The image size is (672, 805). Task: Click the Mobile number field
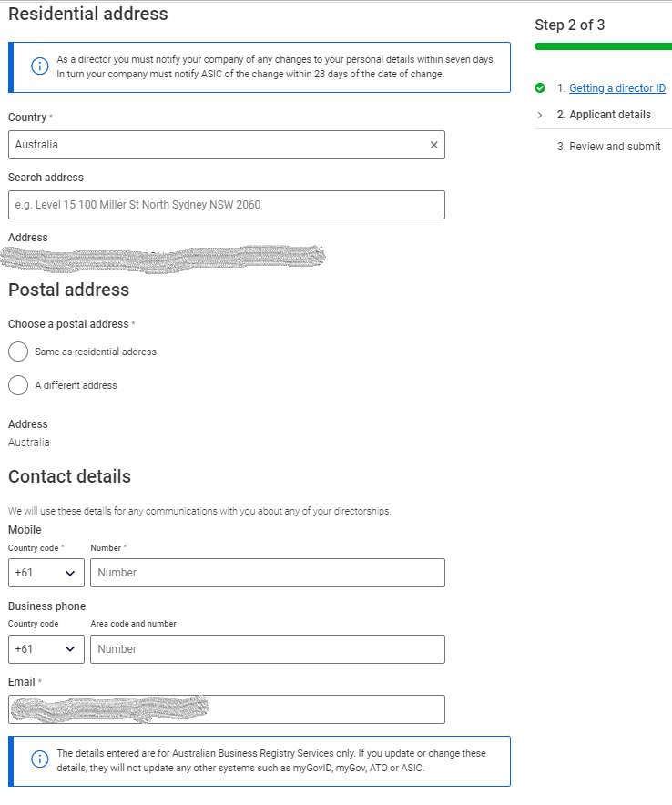(x=268, y=573)
